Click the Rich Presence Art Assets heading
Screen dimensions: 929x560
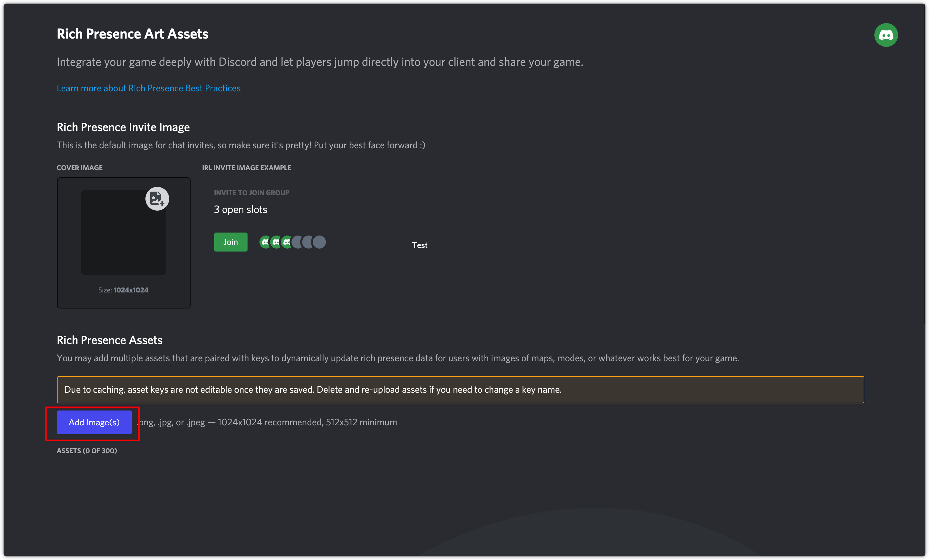(132, 34)
